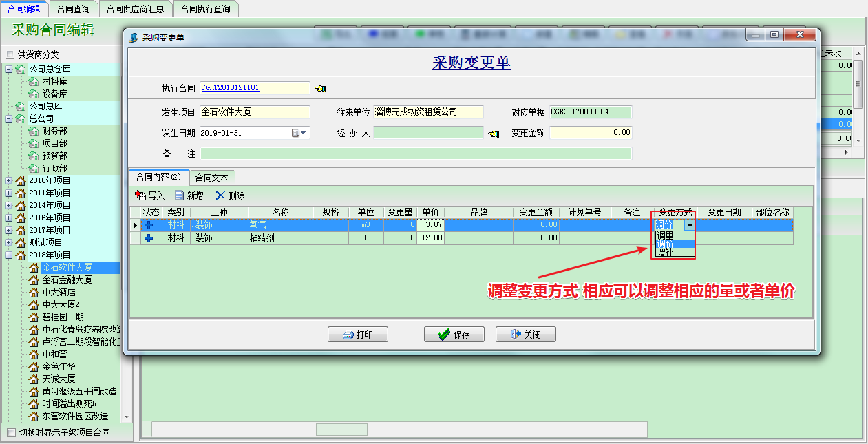Switch to the 合同供应商汇总 tab
This screenshot has height=444, width=868.
[x=136, y=8]
